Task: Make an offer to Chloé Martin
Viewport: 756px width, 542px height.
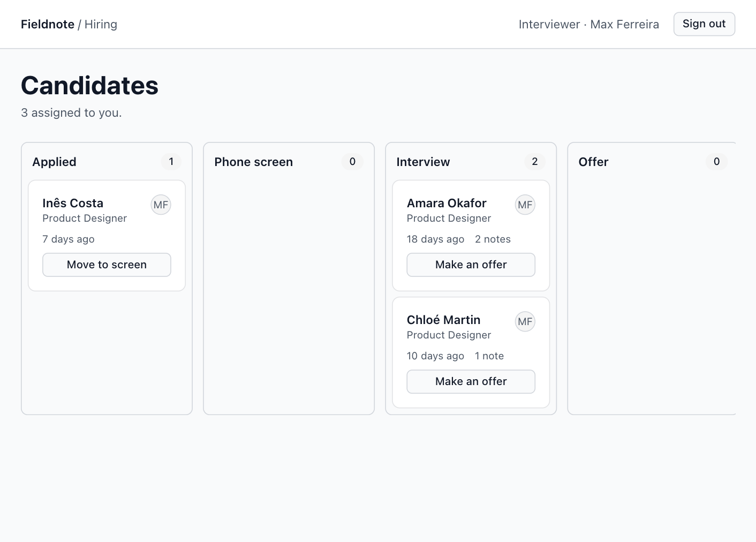Action: point(471,381)
